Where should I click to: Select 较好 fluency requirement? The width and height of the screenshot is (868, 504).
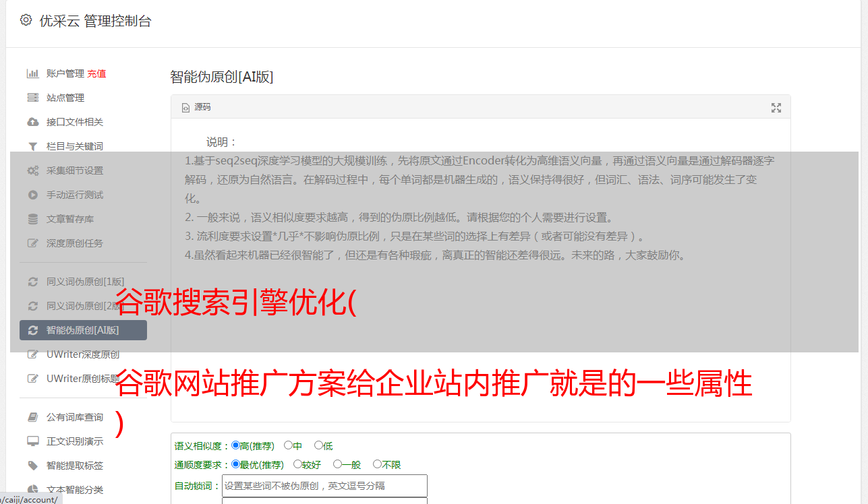point(297,464)
